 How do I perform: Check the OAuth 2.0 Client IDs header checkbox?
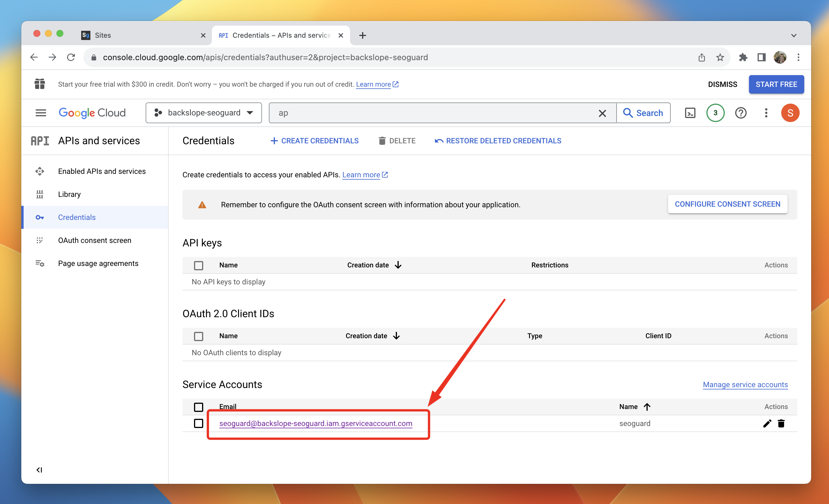click(x=199, y=336)
